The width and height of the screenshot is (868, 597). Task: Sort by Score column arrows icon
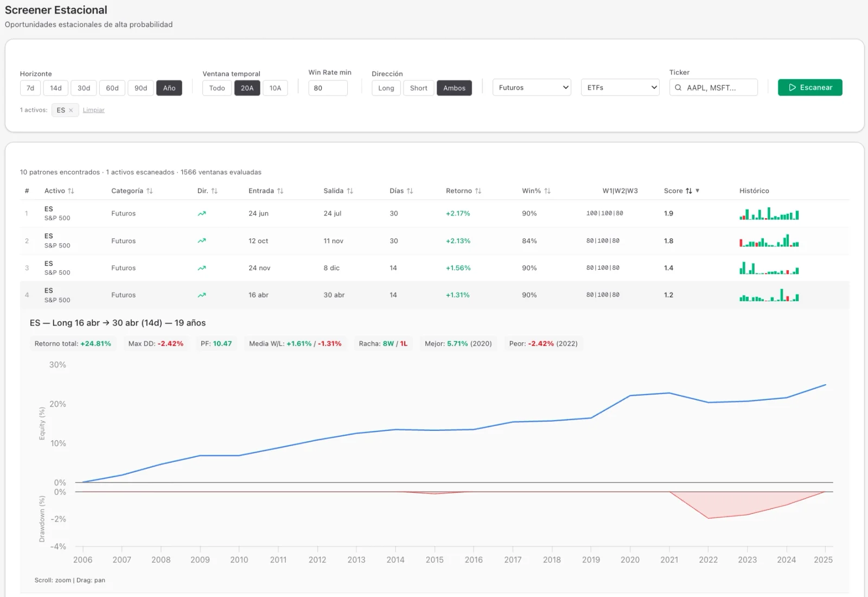click(x=689, y=191)
